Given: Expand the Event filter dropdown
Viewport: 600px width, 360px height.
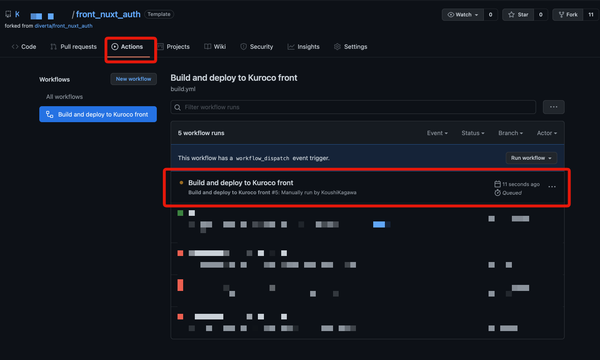Looking at the screenshot, I should (x=437, y=133).
